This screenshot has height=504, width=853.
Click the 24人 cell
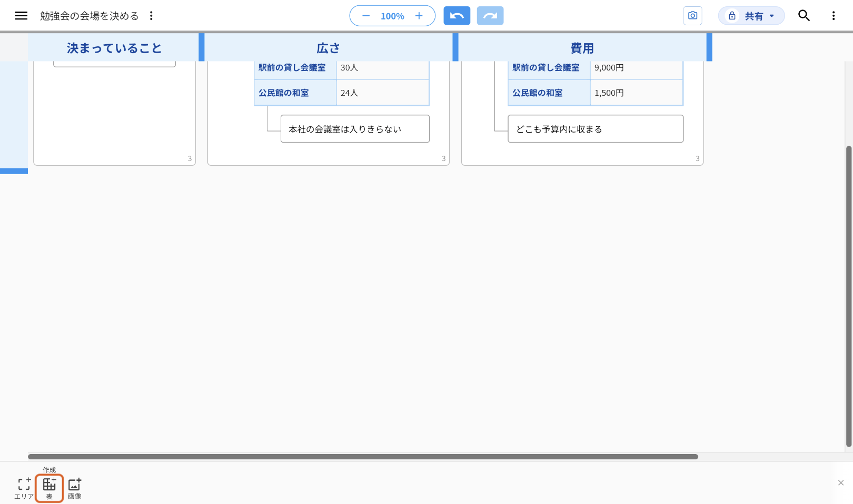383,93
